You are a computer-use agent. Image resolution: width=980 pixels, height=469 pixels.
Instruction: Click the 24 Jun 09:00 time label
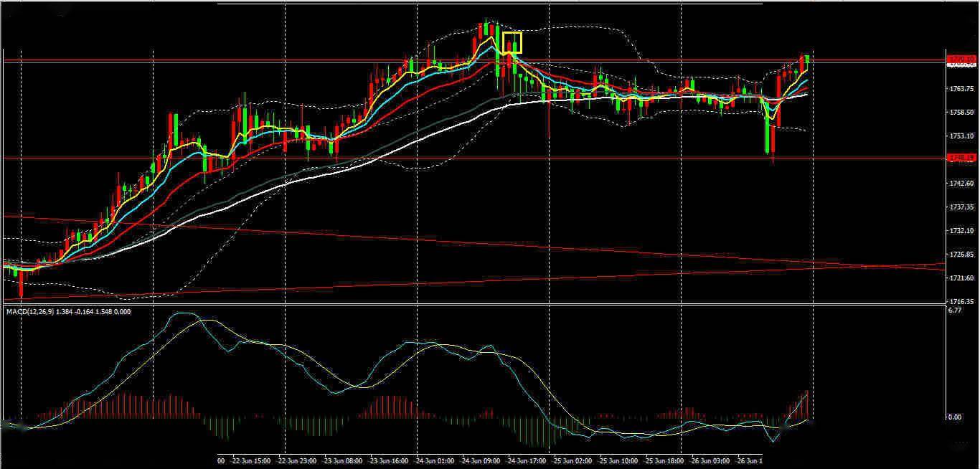coord(481,461)
